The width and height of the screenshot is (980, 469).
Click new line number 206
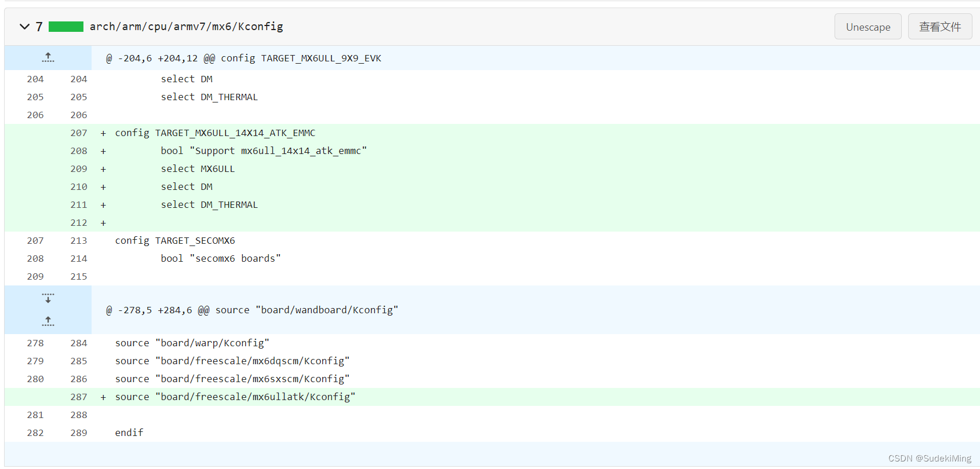coord(79,115)
